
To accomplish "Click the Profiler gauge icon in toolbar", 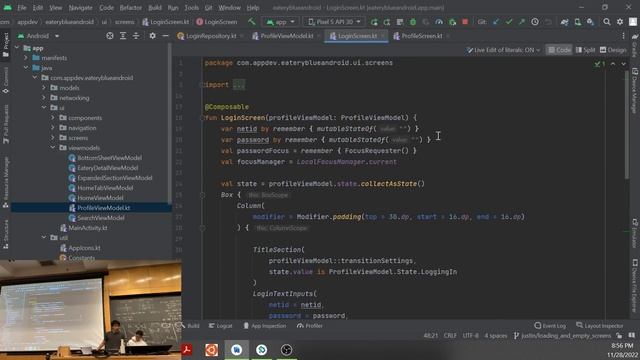I will pos(439,22).
